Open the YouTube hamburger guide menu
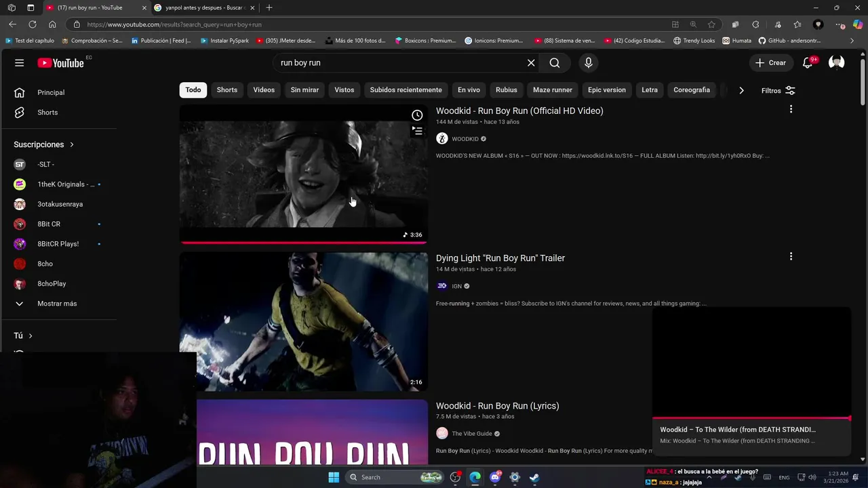The height and width of the screenshot is (488, 868). click(19, 63)
